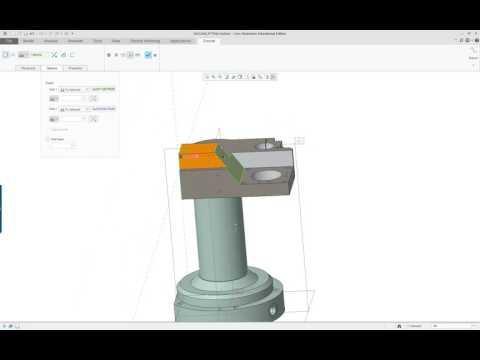Click the third icon in the status bar
Image resolution: width=480 pixels, height=360 pixels.
coord(17,326)
